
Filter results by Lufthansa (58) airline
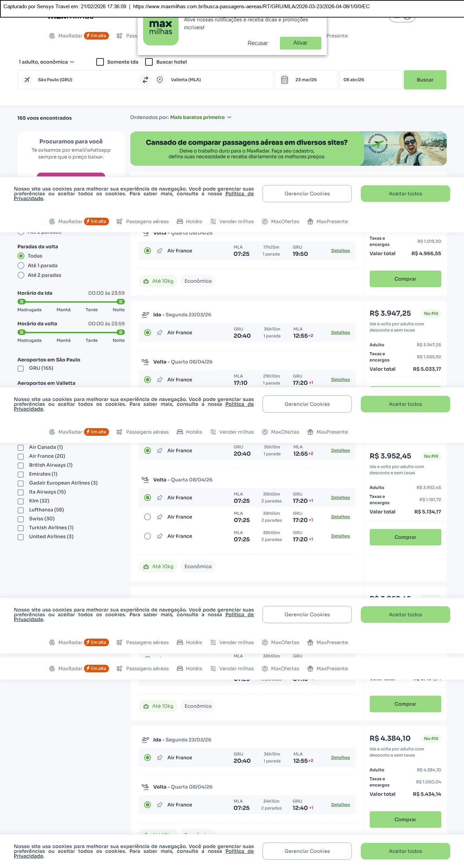click(21, 510)
